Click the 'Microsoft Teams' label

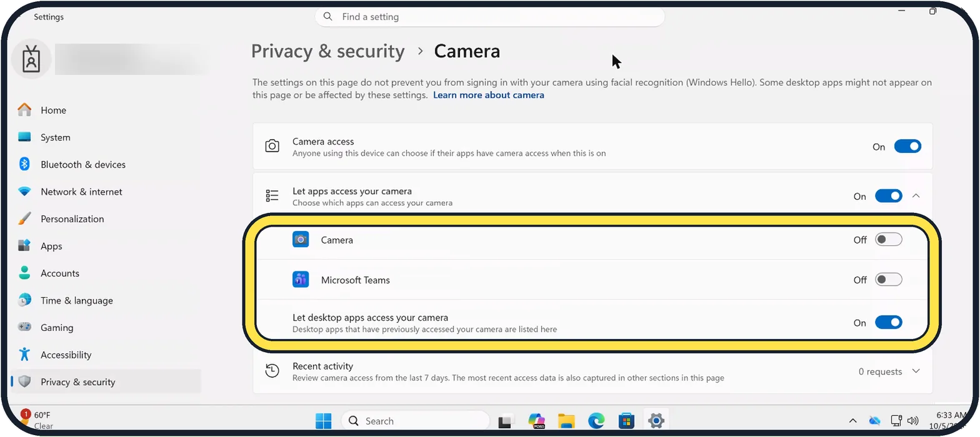tap(355, 280)
